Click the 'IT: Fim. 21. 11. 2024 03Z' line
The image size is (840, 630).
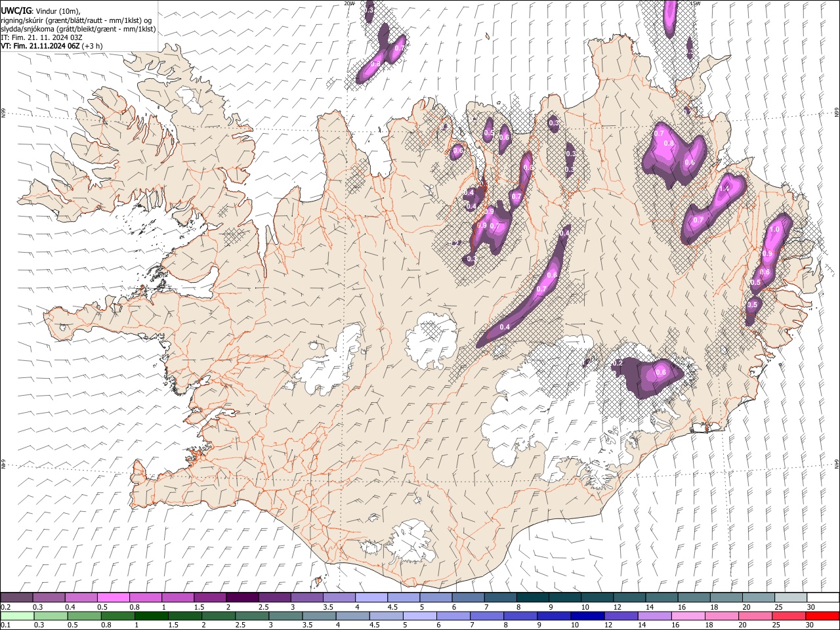[41, 37]
